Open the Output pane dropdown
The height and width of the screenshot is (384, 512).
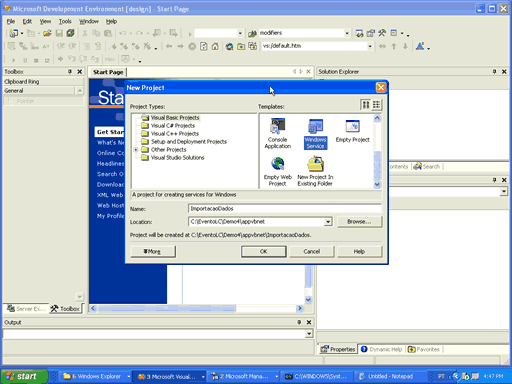pyautogui.click(x=309, y=334)
